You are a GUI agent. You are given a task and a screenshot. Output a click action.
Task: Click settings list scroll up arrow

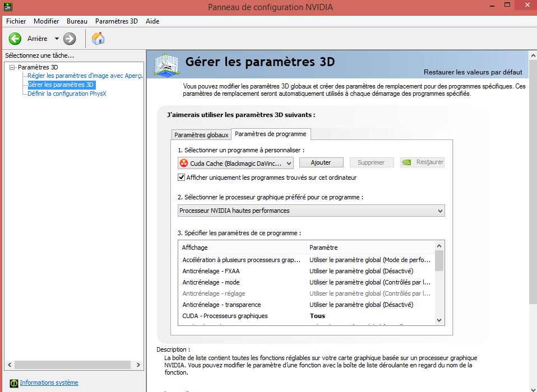439,246
